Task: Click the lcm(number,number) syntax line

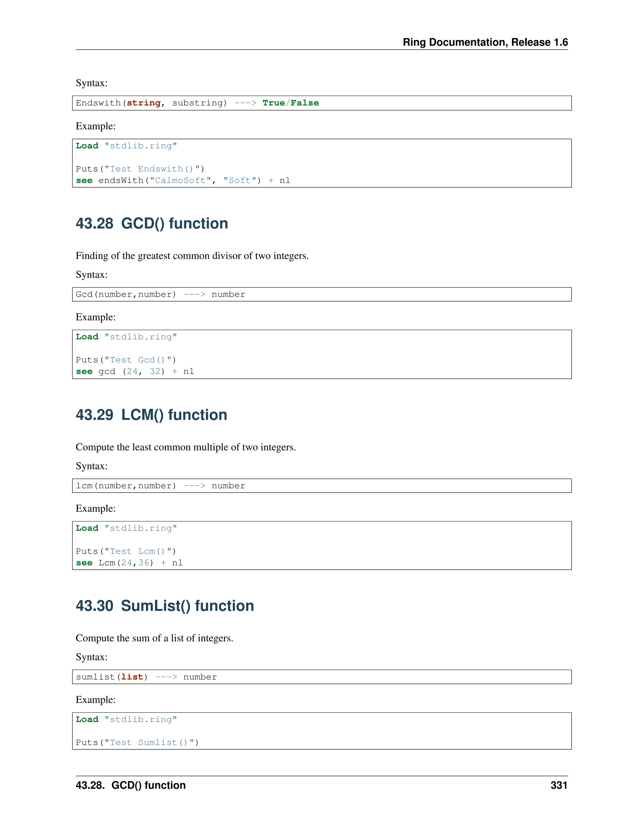Action: [160, 486]
